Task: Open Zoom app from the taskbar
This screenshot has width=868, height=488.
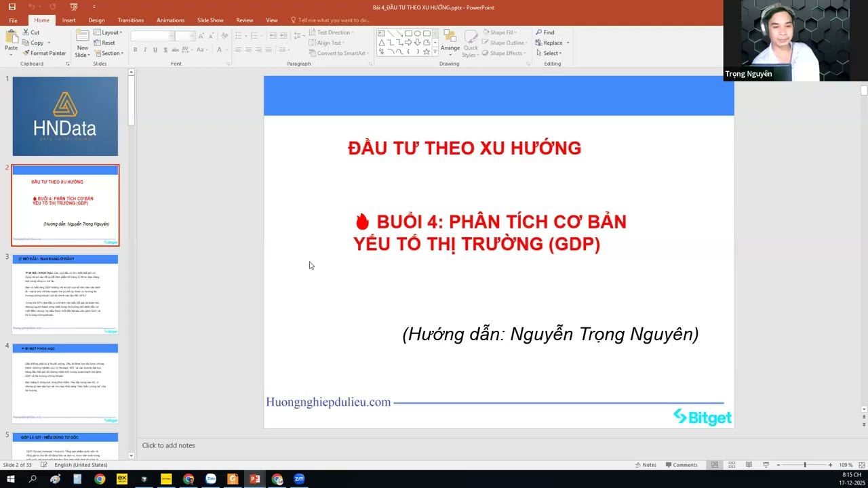Action: pos(299,479)
